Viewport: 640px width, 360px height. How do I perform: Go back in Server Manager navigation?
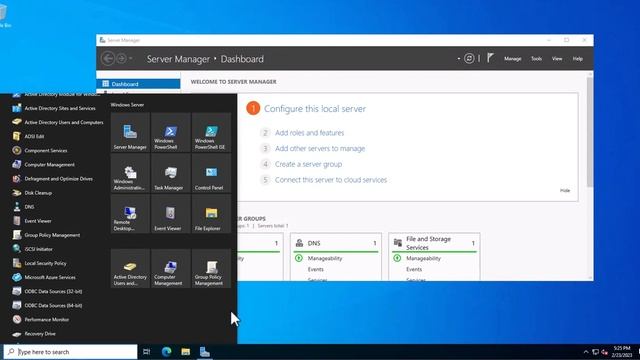pos(108,58)
